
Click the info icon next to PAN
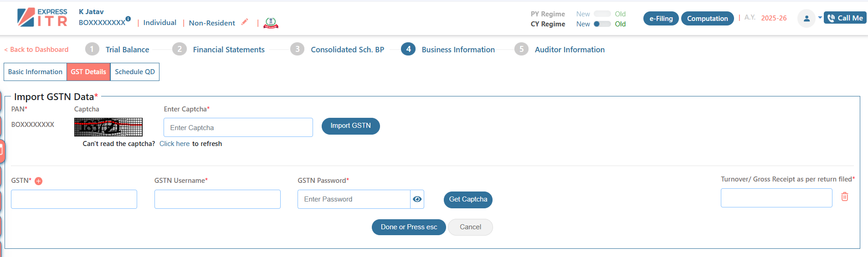tap(128, 19)
